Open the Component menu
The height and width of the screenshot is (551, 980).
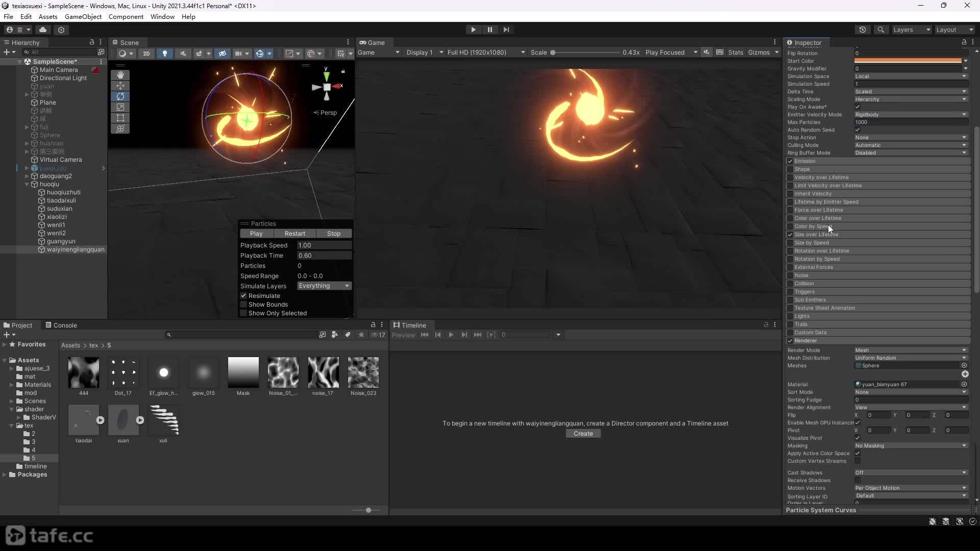tap(126, 16)
